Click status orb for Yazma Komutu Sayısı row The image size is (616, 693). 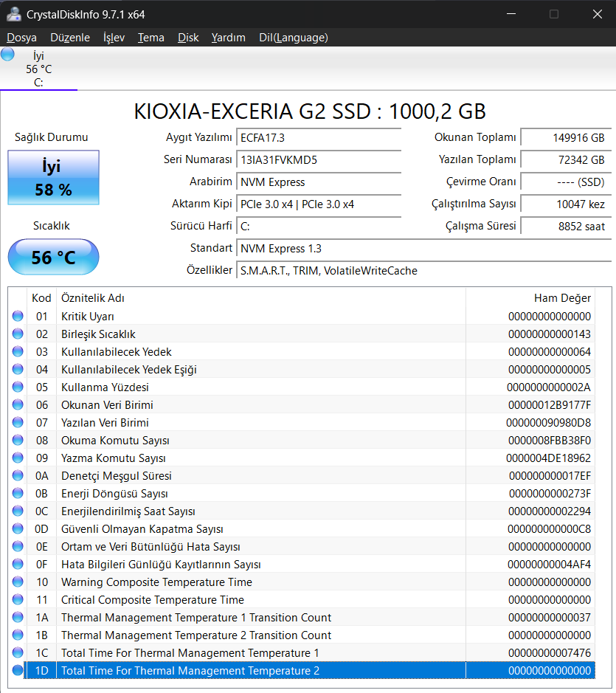tap(18, 458)
